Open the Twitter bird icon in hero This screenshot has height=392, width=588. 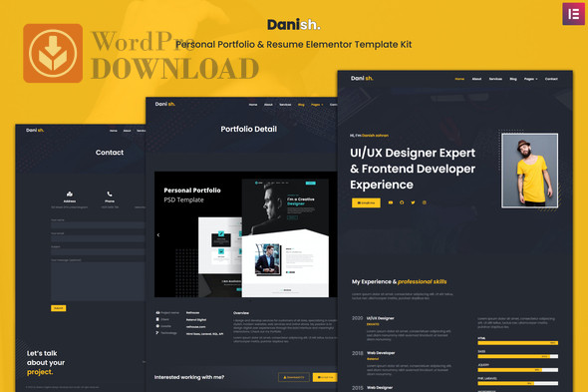(x=413, y=202)
